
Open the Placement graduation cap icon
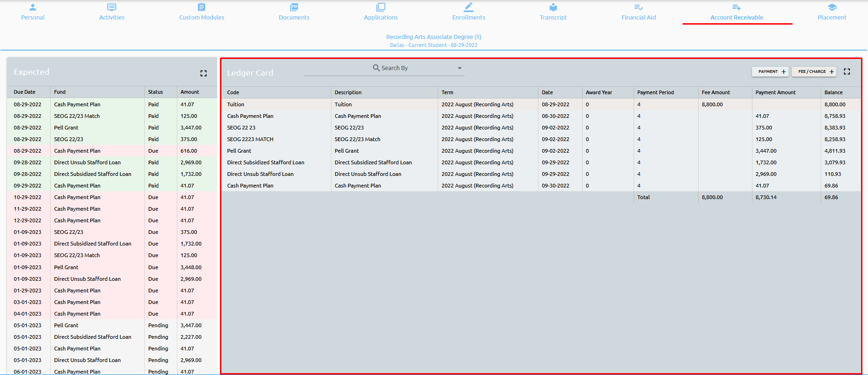coord(832,7)
